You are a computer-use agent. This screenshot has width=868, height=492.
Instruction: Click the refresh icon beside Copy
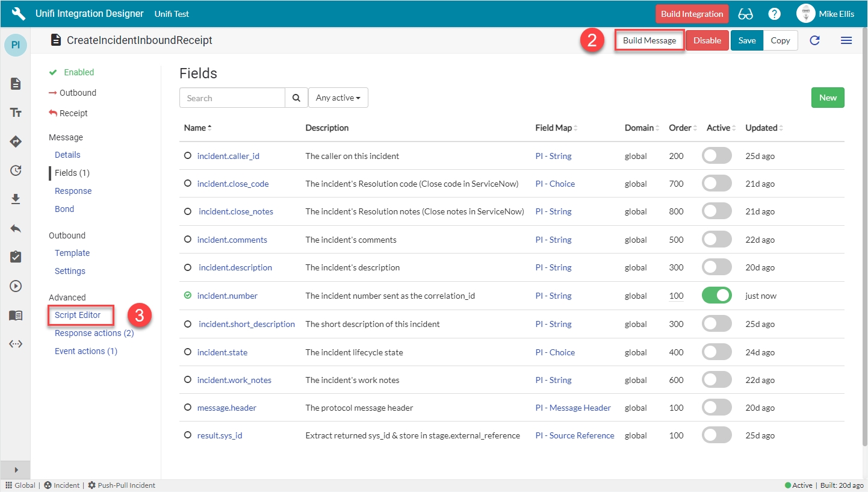814,40
